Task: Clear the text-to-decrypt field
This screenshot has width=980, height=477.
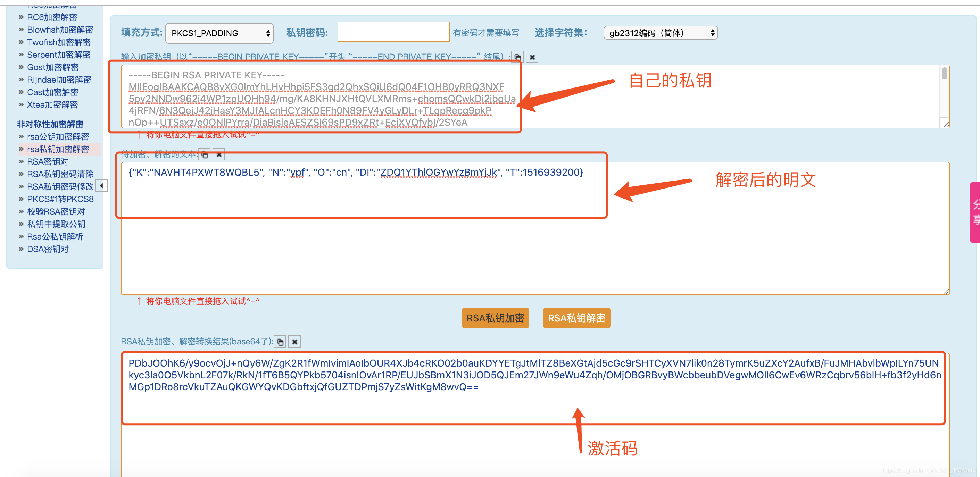Action: 219,154
